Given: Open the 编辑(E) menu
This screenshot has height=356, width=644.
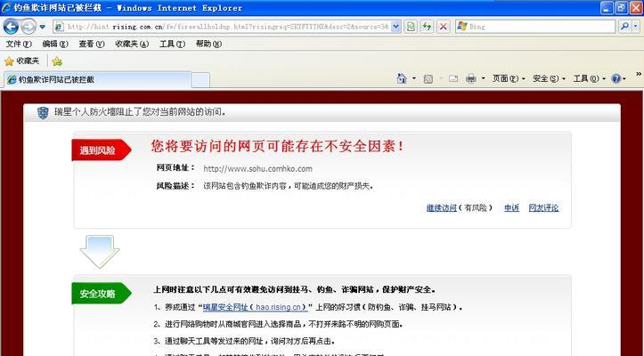Looking at the screenshot, I should point(55,44).
